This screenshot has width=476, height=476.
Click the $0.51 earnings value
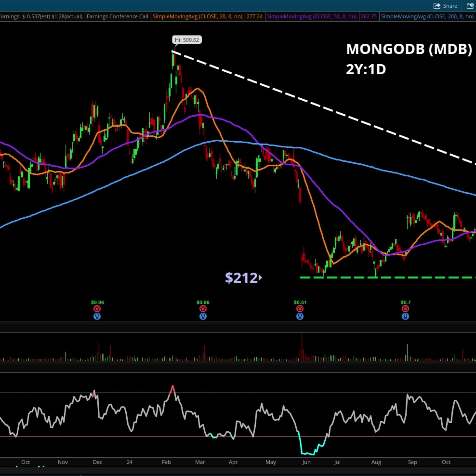[300, 302]
